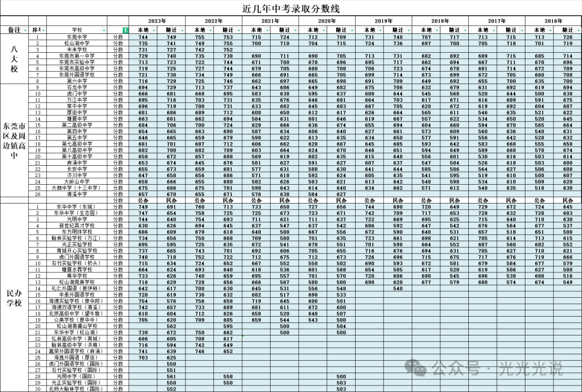Screen dimensions: 582x392
Task: Select the 2023年 year header cell
Action: click(x=157, y=21)
